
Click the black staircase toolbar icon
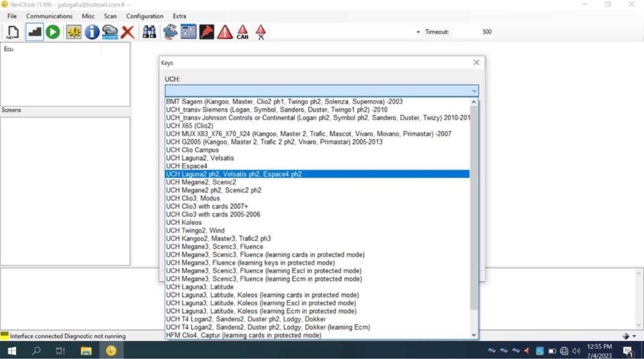click(x=35, y=32)
